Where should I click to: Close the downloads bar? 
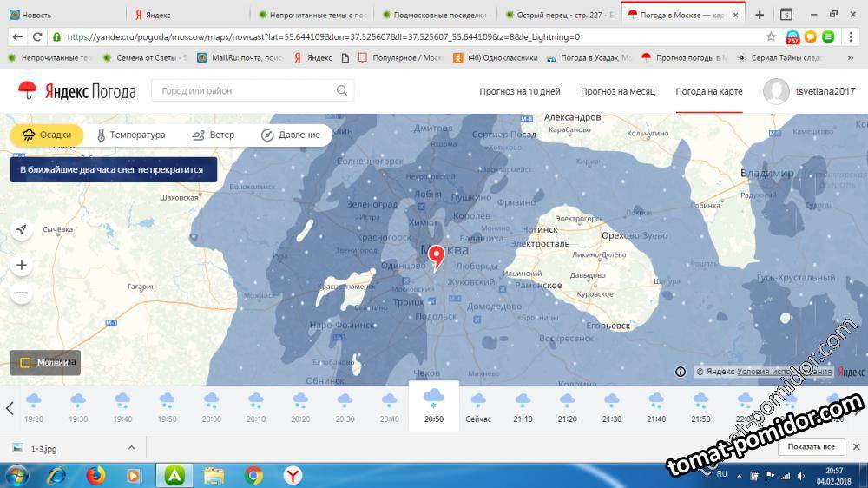pos(856,446)
